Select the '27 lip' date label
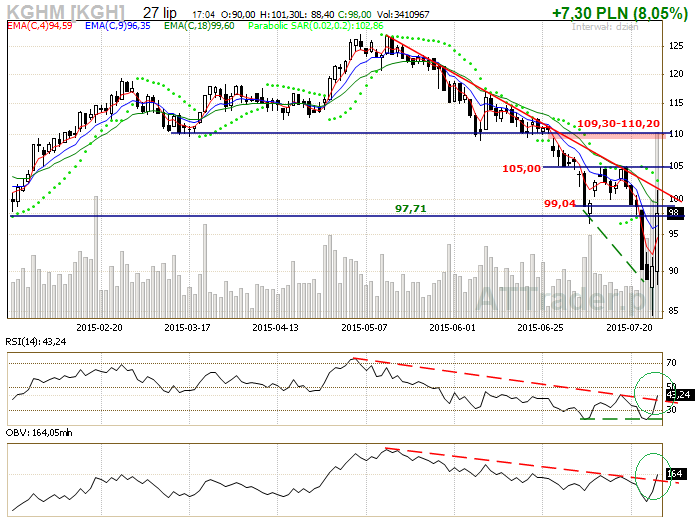 (x=160, y=13)
